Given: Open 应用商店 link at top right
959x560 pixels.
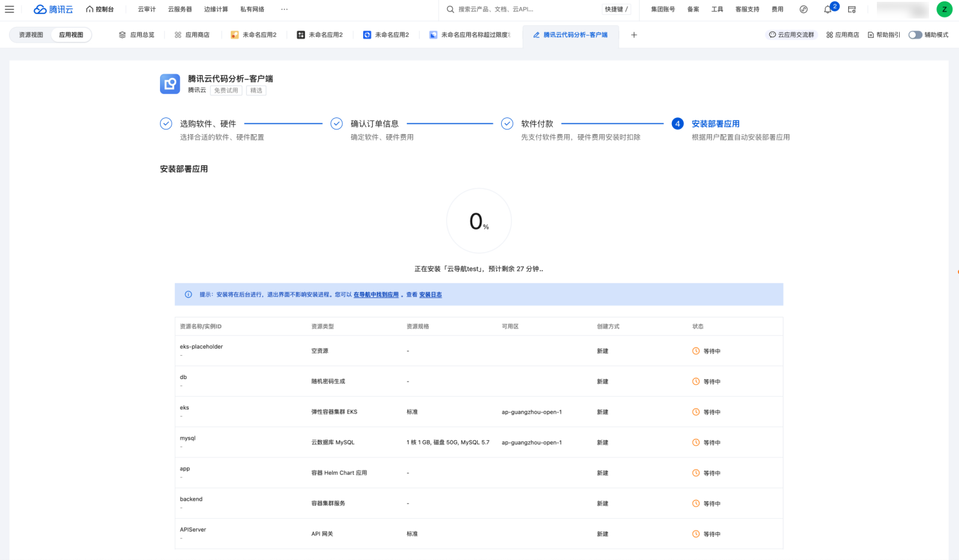Looking at the screenshot, I should (843, 35).
